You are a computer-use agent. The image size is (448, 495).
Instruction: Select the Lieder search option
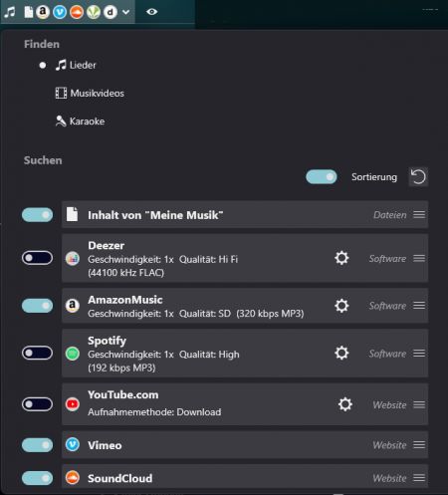tap(76, 65)
